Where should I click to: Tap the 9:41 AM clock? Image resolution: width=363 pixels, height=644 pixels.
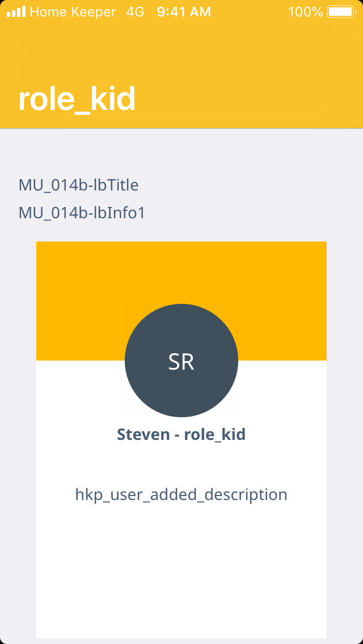(x=184, y=11)
